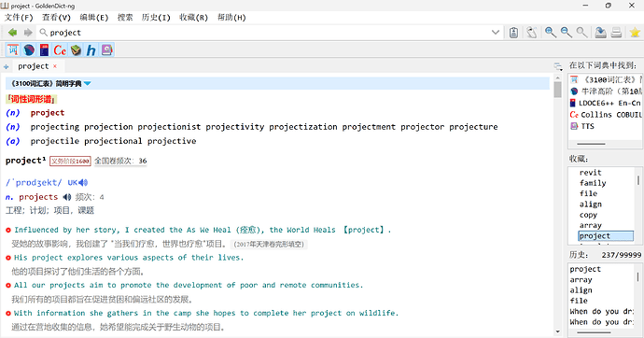
Task: Toggle the Collins Cc dictionary icon
Action: (x=60, y=50)
